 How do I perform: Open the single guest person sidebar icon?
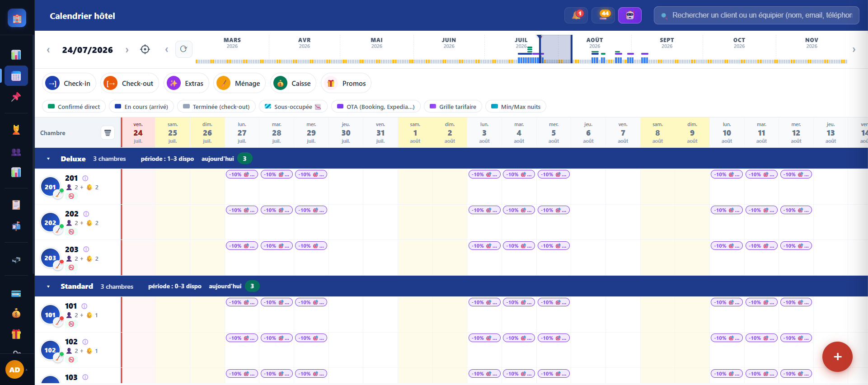(16, 130)
